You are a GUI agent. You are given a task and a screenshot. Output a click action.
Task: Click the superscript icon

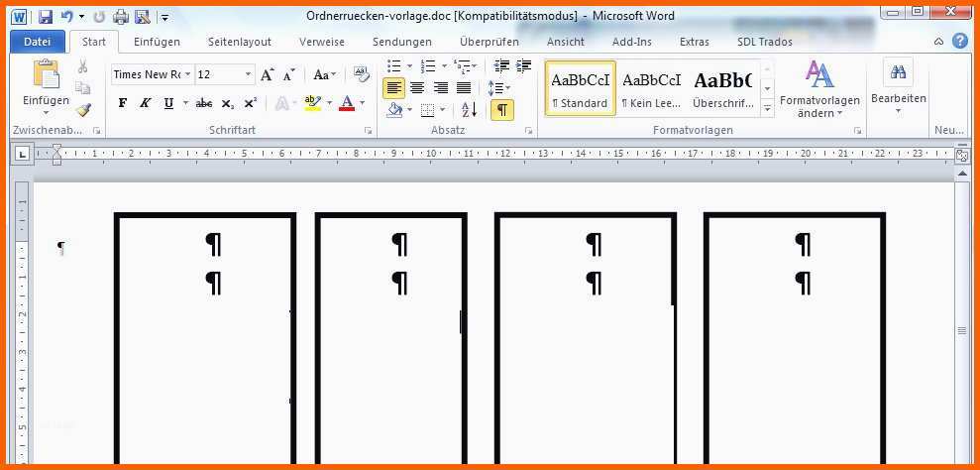click(250, 103)
